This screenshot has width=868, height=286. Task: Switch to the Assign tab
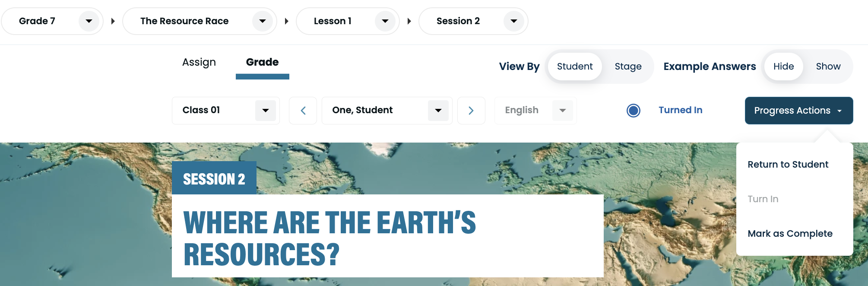coord(199,62)
